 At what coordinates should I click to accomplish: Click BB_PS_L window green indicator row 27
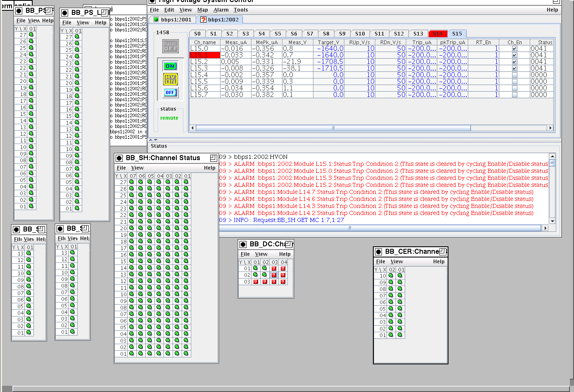click(77, 37)
